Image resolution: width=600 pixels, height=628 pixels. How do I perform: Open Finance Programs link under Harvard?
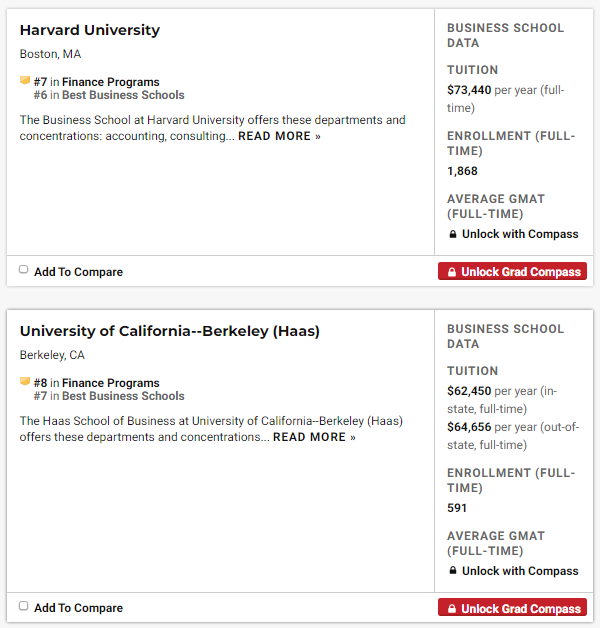click(110, 82)
